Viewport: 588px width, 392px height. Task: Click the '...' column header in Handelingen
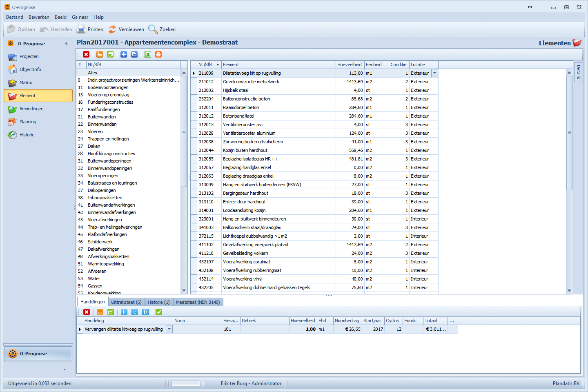[x=452, y=321]
